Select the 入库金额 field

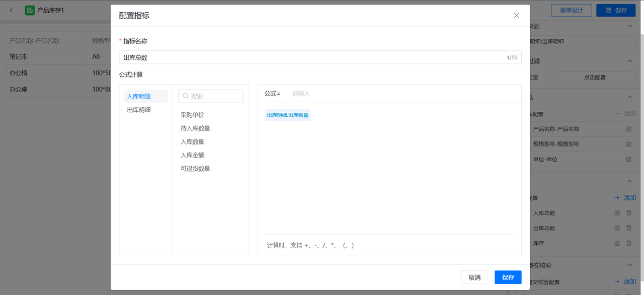tap(192, 155)
